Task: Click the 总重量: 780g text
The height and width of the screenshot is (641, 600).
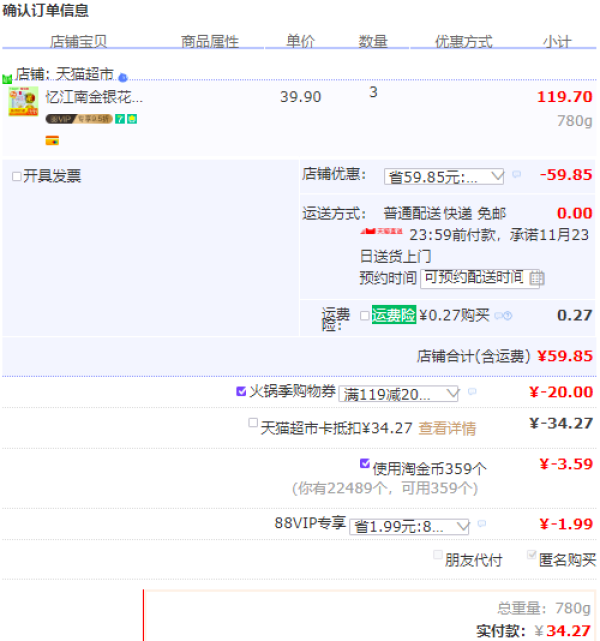Action: coord(544,608)
